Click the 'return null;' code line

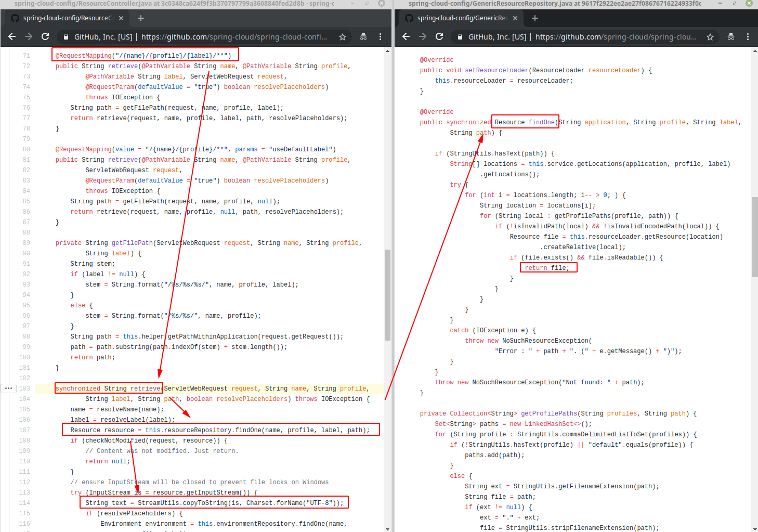(x=108, y=461)
